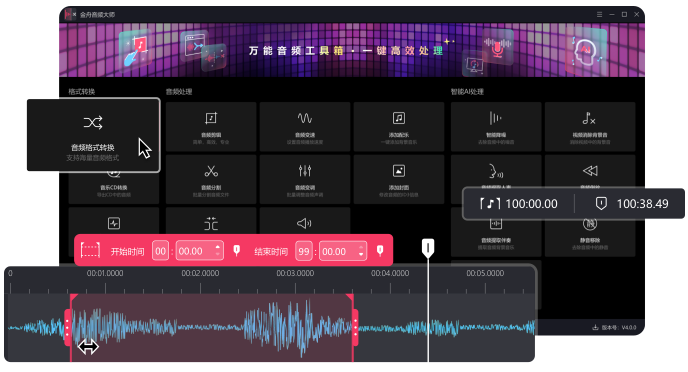Click marker pin icon after start time
The width and height of the screenshot is (688, 372).
click(236, 251)
